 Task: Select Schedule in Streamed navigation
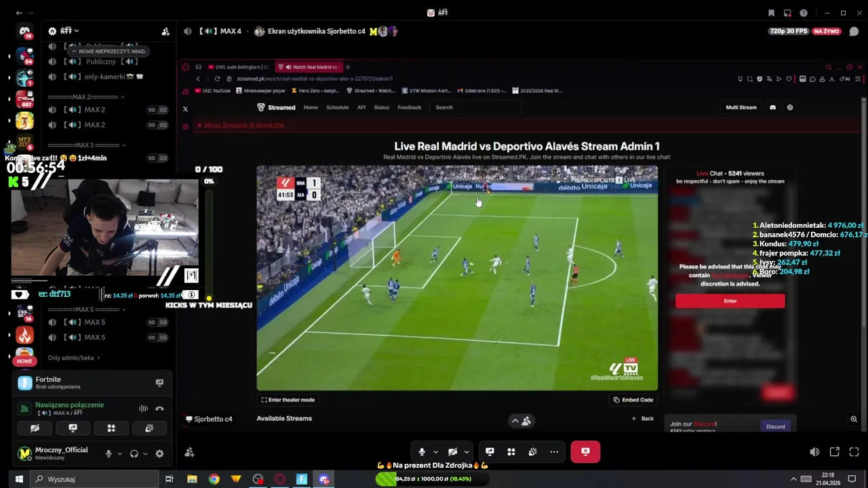[x=338, y=107]
